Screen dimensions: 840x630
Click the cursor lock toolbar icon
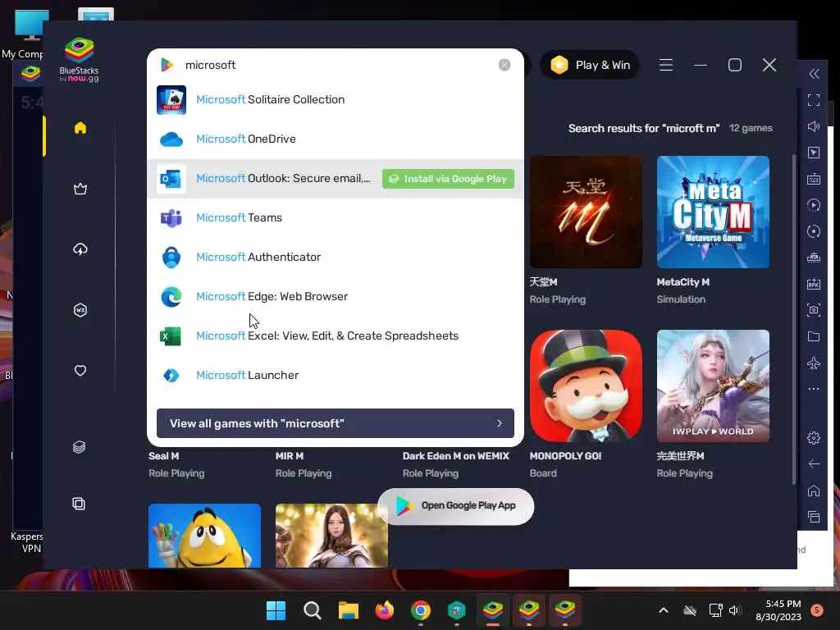[x=814, y=153]
